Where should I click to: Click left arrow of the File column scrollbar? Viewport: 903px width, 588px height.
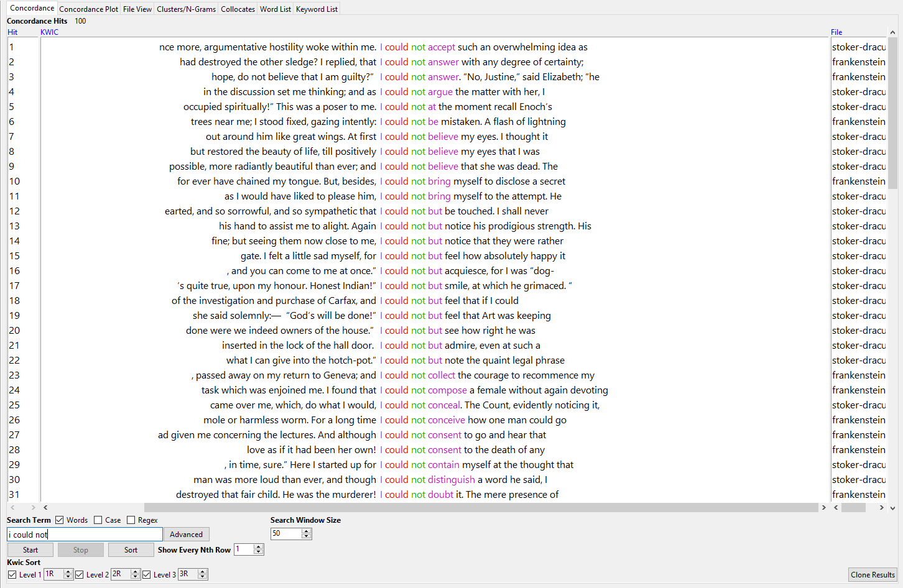pos(836,508)
